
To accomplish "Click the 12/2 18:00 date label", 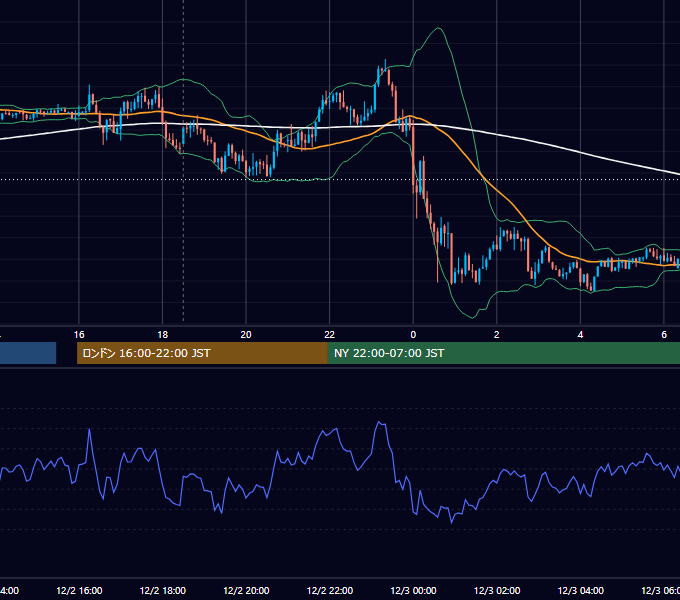I will coord(163,590).
